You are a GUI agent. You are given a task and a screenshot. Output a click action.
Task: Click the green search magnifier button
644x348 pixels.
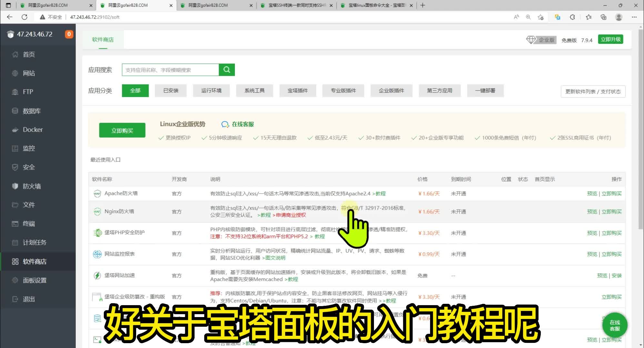pos(226,70)
